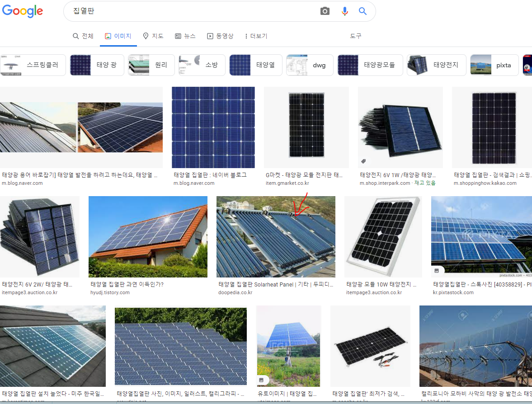Open 태양전지 6V 1W interpark product image
This screenshot has width=532, height=404.
400,127
